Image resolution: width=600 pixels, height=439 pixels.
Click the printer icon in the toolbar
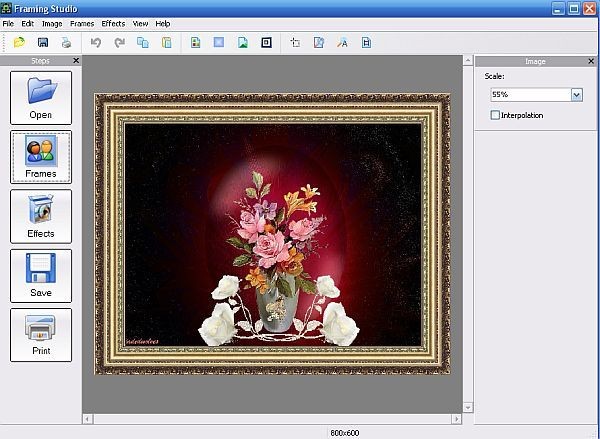[x=67, y=42]
